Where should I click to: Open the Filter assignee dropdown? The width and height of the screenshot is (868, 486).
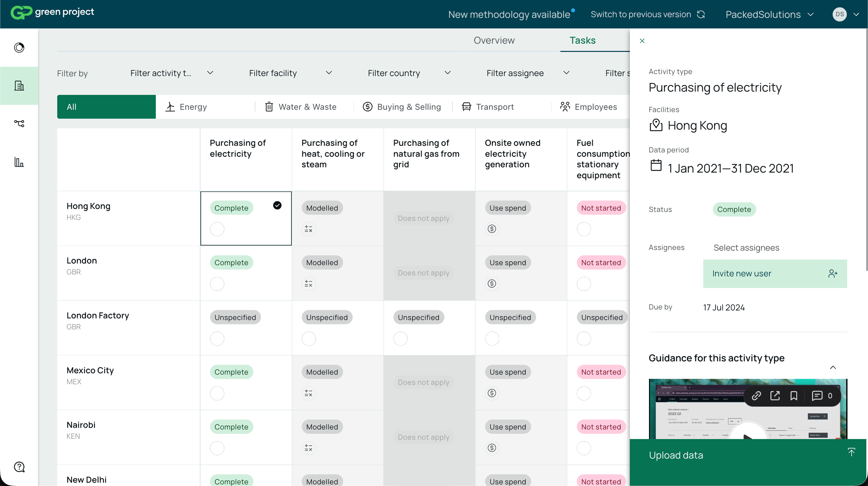(x=528, y=73)
